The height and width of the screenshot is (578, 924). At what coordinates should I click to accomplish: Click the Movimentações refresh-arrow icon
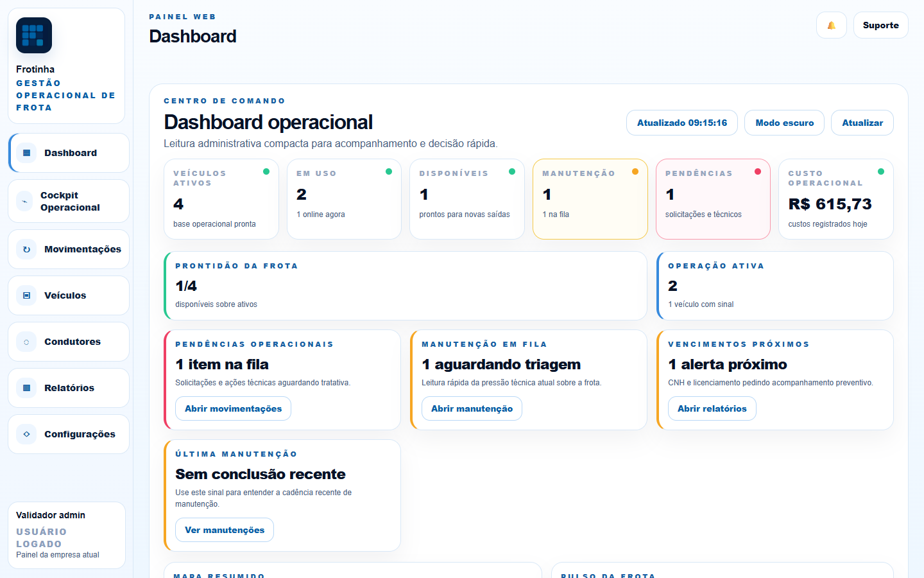pyautogui.click(x=26, y=249)
